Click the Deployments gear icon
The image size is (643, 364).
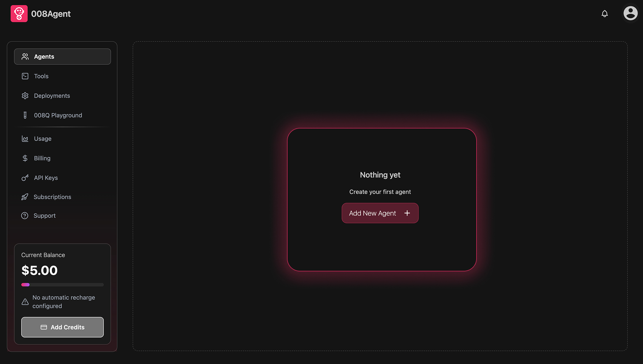pos(25,96)
